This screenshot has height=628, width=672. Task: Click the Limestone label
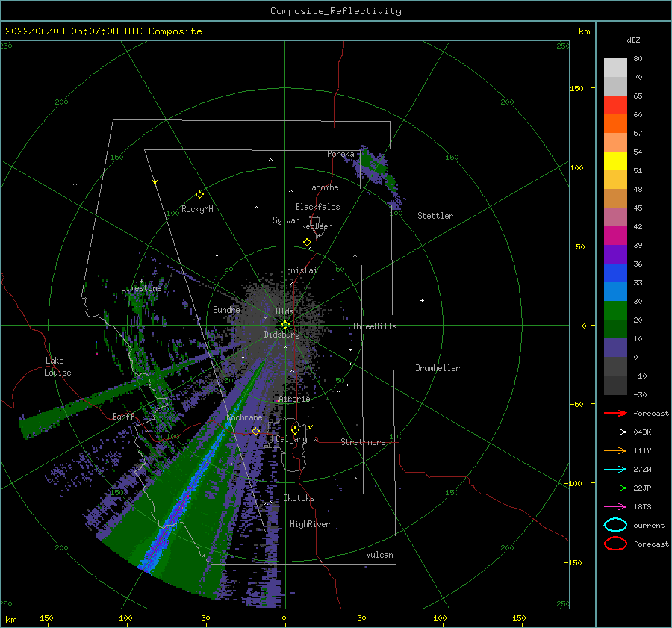click(141, 288)
